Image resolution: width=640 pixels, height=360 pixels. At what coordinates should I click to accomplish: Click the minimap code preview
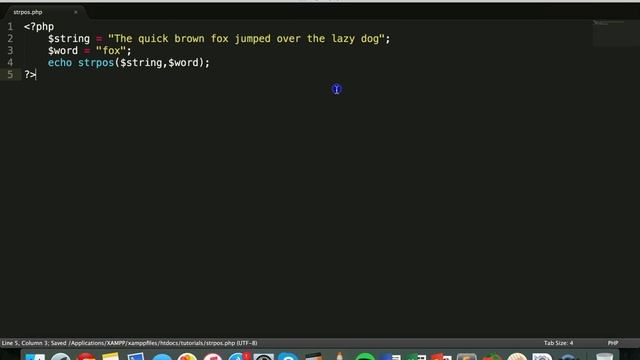click(608, 24)
